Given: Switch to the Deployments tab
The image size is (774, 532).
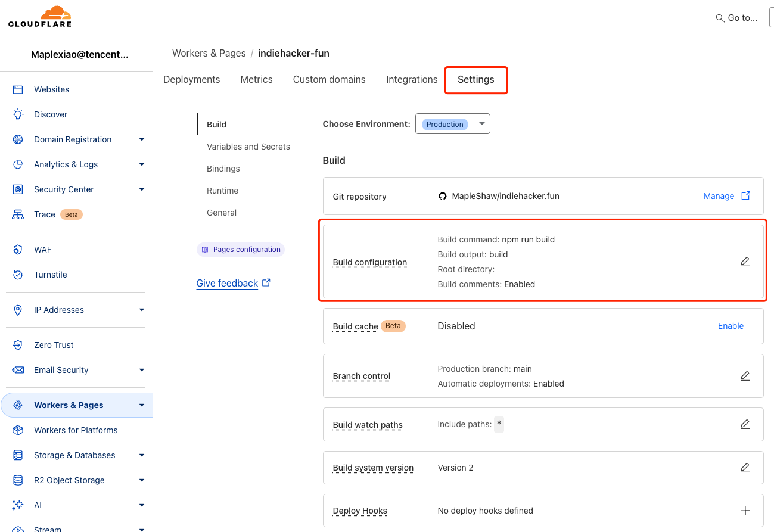Looking at the screenshot, I should 191,79.
